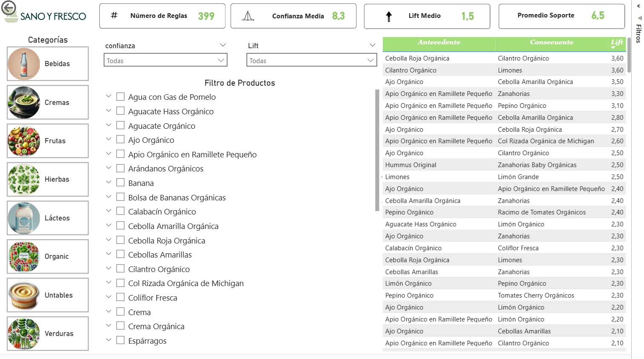
Task: Check the Aguacate Hass Orgánico box
Action: pyautogui.click(x=121, y=111)
